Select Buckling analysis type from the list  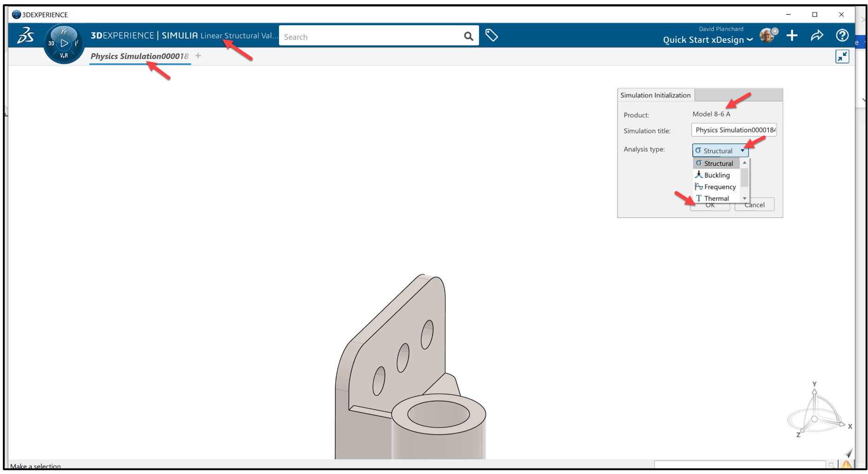click(716, 175)
